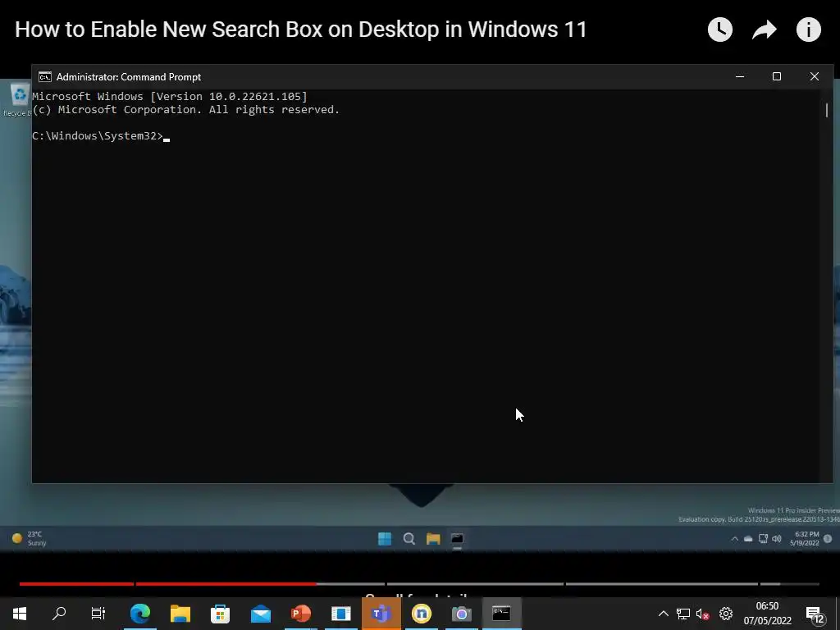Image resolution: width=840 pixels, height=630 pixels.
Task: Click '(c) Microsoft Corporation. All rights reserved.' text
Action: coord(186,110)
